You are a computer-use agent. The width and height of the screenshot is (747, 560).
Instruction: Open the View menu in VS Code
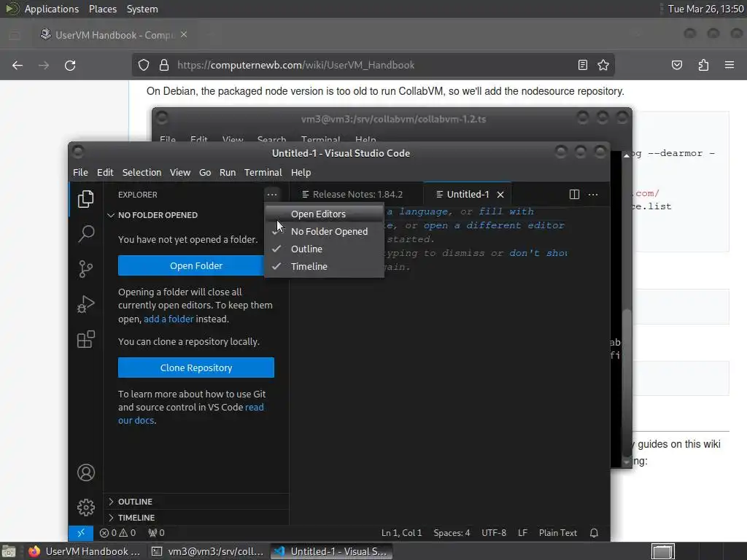coord(180,172)
